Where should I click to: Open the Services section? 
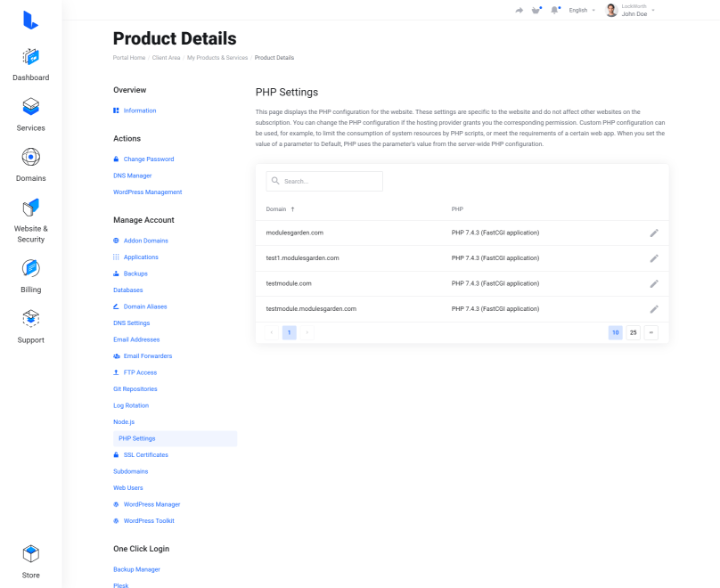pos(31,115)
